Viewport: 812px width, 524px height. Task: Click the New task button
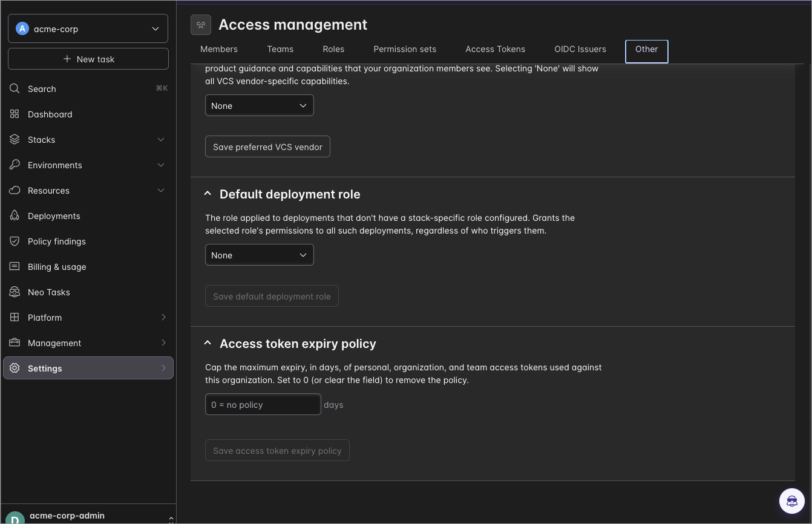point(88,59)
